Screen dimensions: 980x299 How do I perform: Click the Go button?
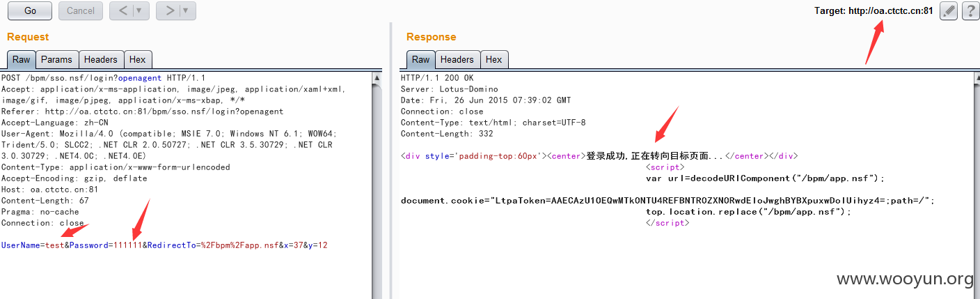point(30,10)
